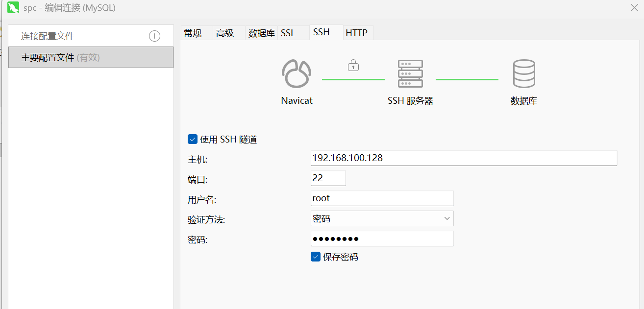Image resolution: width=644 pixels, height=309 pixels.
Task: Click into the 密码 password field
Action: (382, 238)
